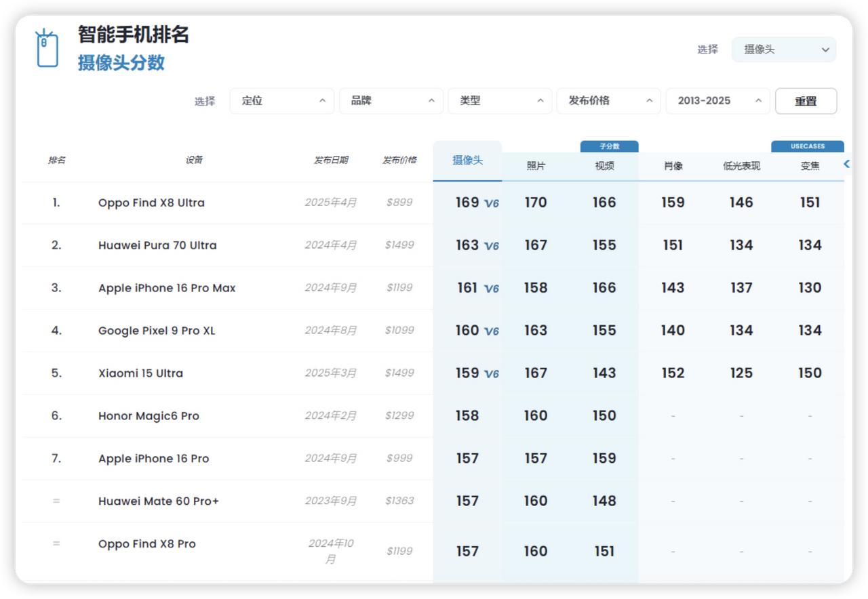This screenshot has width=868, height=599.
Task: Click low-light score 125 for Xiaomi 15 Ultra
Action: (x=741, y=373)
